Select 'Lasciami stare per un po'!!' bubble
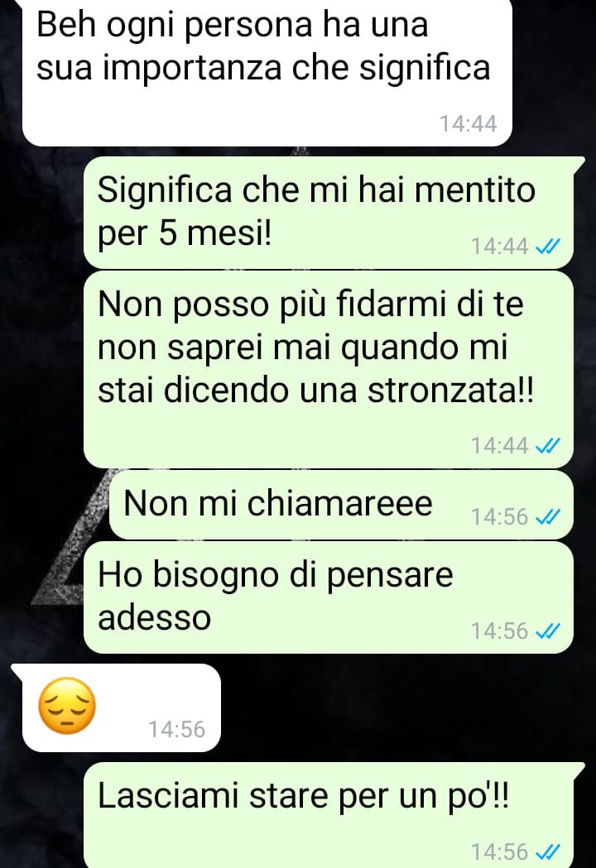 (x=334, y=815)
